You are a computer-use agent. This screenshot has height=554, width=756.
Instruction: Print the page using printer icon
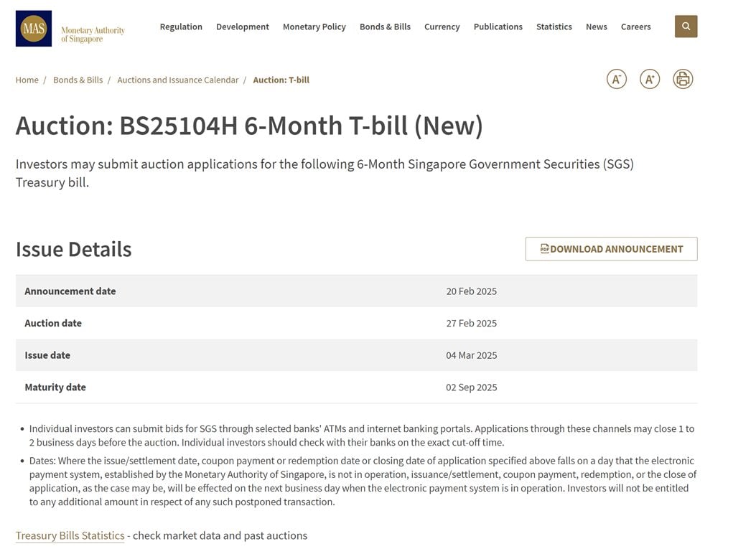coord(683,79)
